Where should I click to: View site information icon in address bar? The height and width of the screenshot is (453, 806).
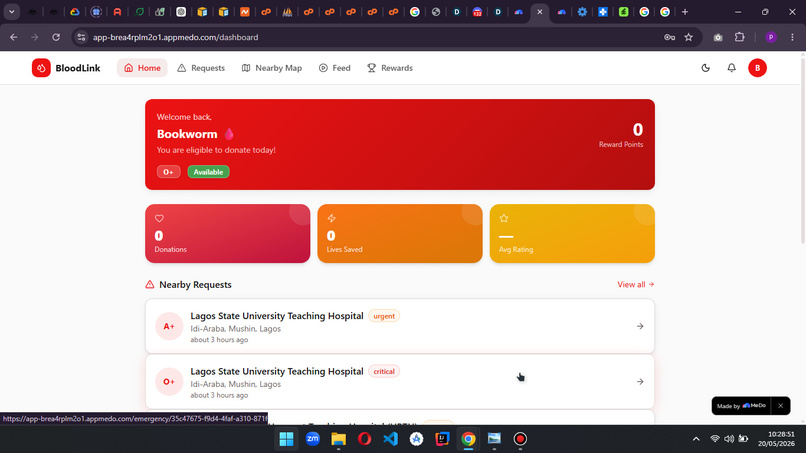pyautogui.click(x=81, y=37)
